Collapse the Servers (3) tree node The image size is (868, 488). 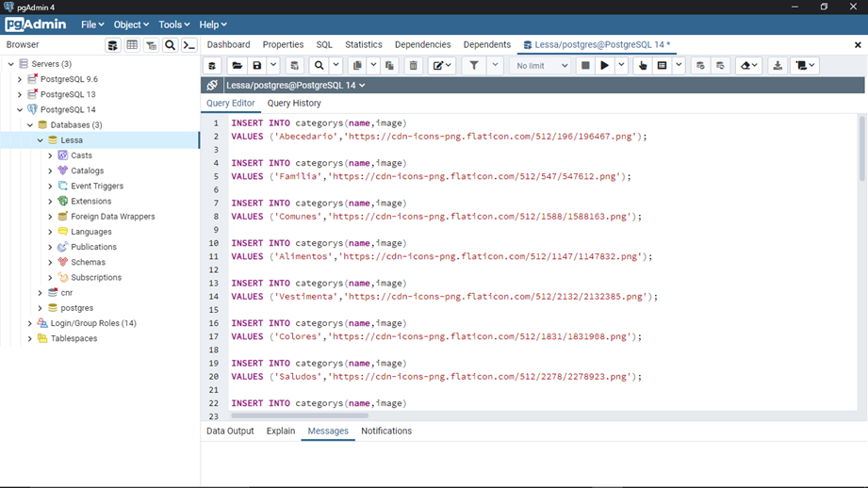[x=10, y=64]
